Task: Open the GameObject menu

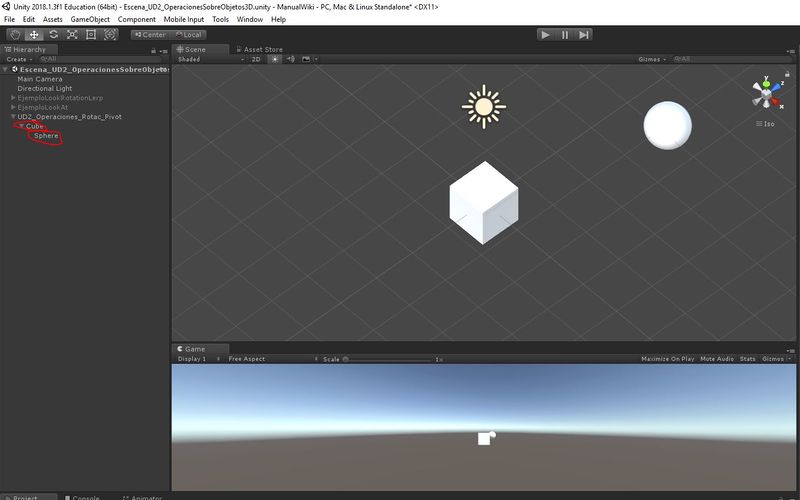Action: tap(90, 19)
